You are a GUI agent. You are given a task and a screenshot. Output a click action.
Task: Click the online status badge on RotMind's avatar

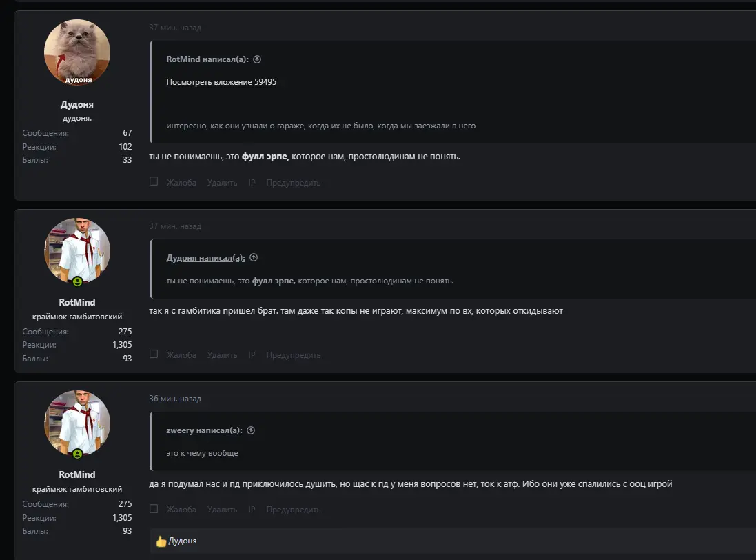pos(78,281)
